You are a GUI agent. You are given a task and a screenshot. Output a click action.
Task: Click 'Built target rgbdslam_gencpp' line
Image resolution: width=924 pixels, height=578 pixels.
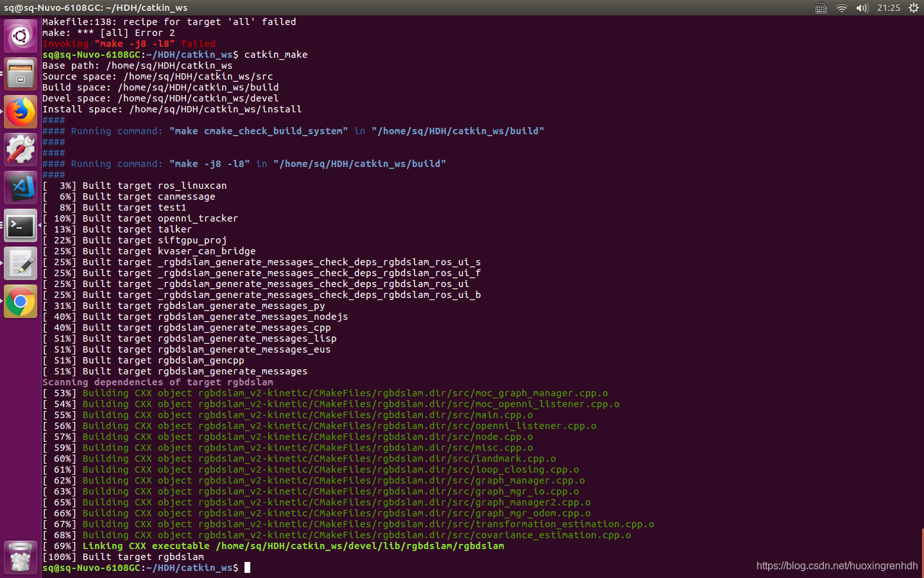143,360
